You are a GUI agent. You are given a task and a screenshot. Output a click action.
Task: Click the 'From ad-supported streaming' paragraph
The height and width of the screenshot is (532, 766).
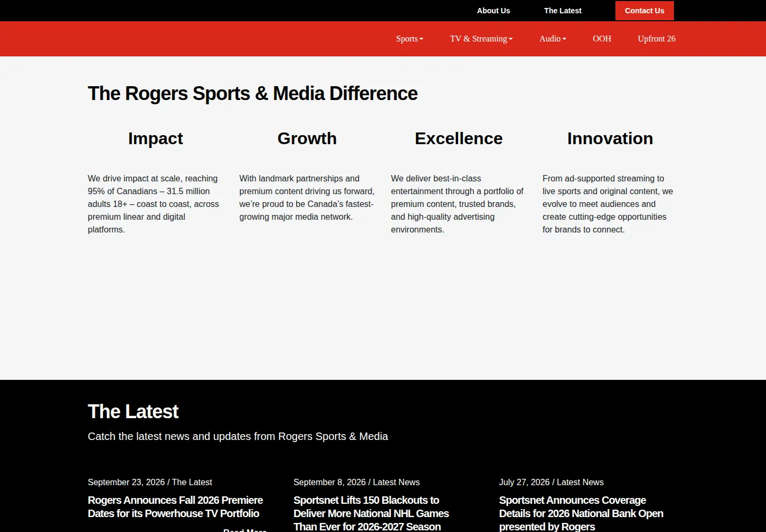pyautogui.click(x=608, y=204)
